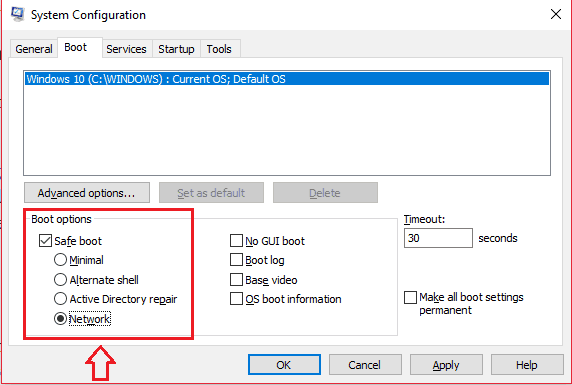Select the Windows 10 boot entry

pyautogui.click(x=287, y=79)
